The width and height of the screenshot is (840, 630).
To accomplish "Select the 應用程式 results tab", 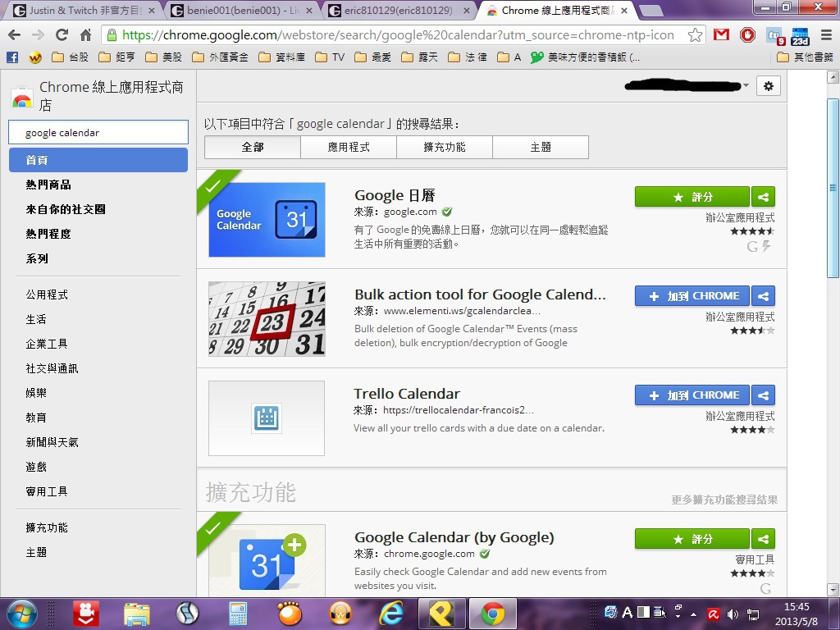I will [x=348, y=148].
